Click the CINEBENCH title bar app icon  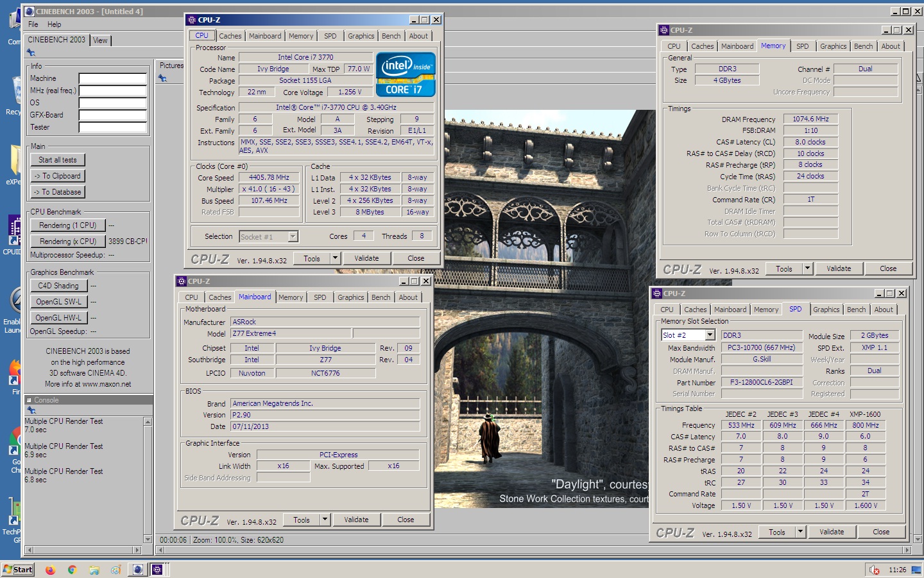click(30, 12)
